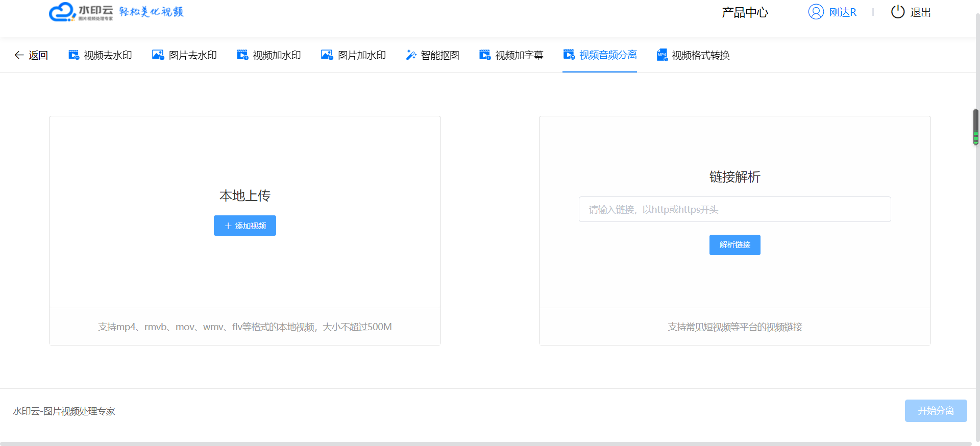Viewport: 980px width, 446px height.
Task: Click the 水印云 cloud logo icon
Action: (62, 12)
